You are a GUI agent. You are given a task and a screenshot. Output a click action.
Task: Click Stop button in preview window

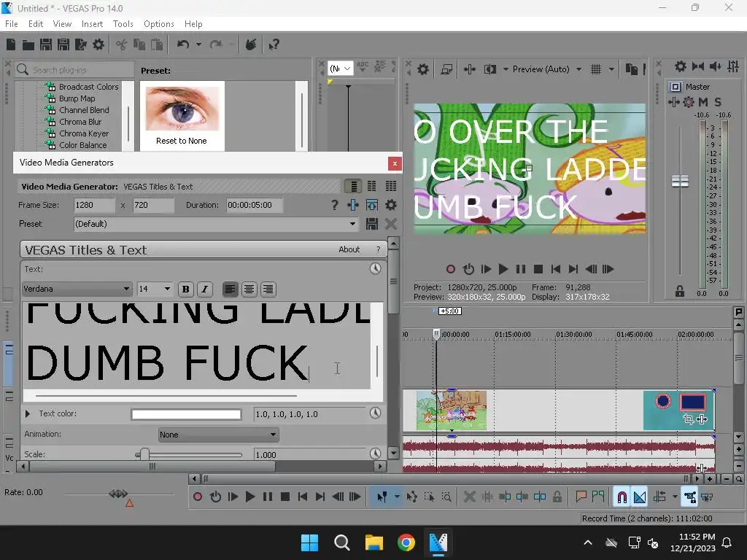pos(538,270)
